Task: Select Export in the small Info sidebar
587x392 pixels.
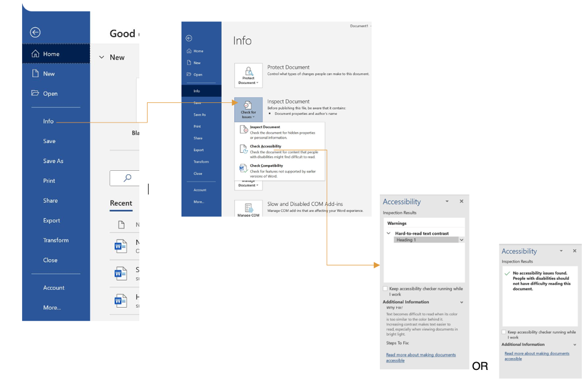Action: [x=199, y=150]
